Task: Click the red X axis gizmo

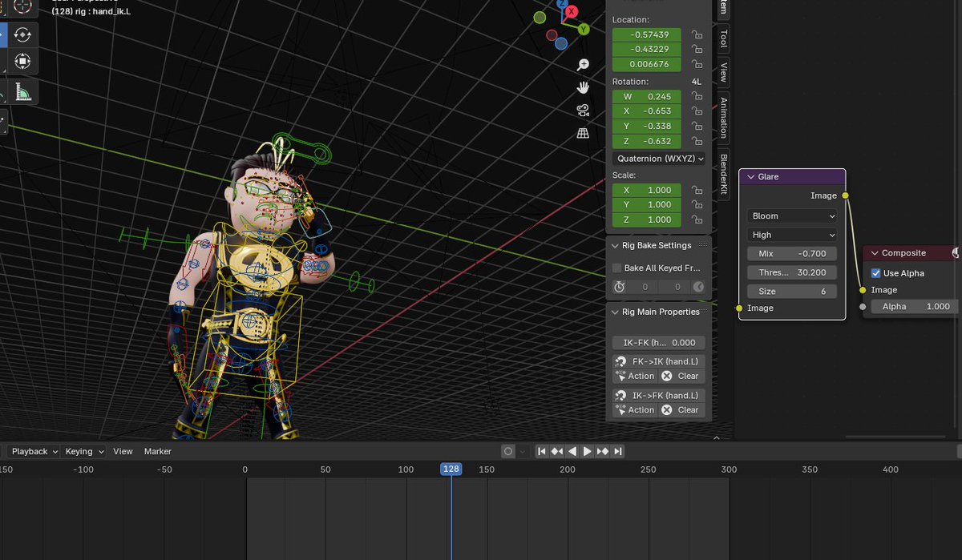Action: point(572,11)
